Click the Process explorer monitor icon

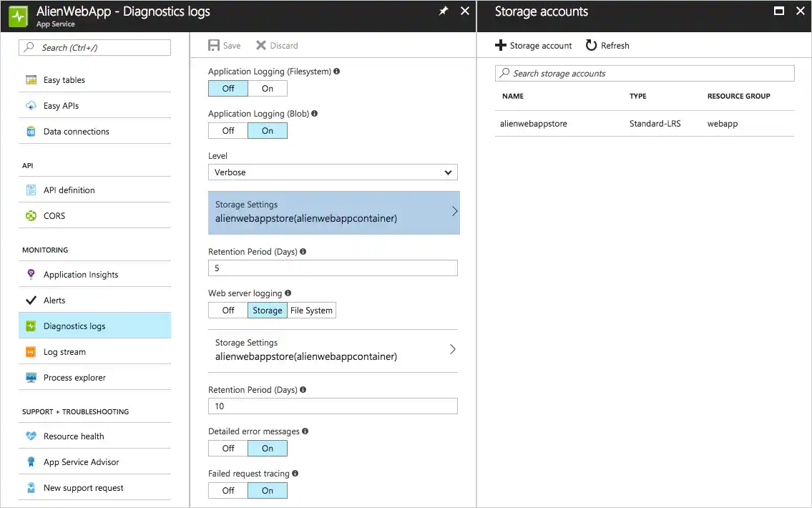pyautogui.click(x=31, y=378)
